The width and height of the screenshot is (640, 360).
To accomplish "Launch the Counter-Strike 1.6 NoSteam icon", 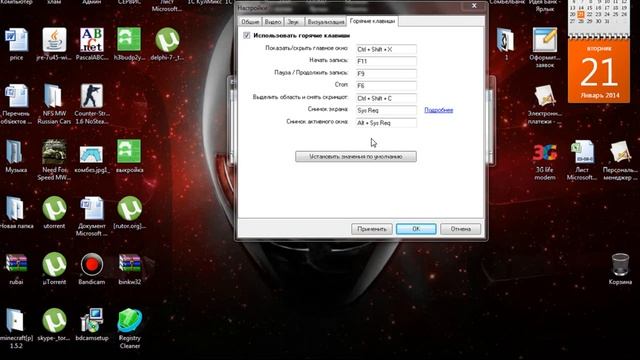I will [x=92, y=96].
